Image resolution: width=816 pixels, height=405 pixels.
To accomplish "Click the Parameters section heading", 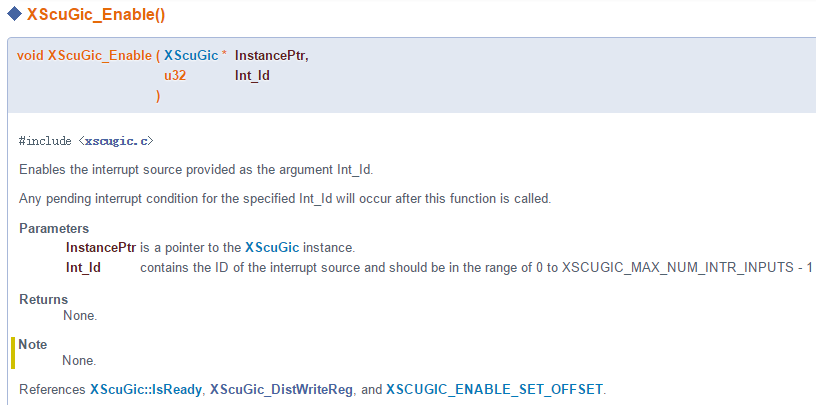I will 54,229.
